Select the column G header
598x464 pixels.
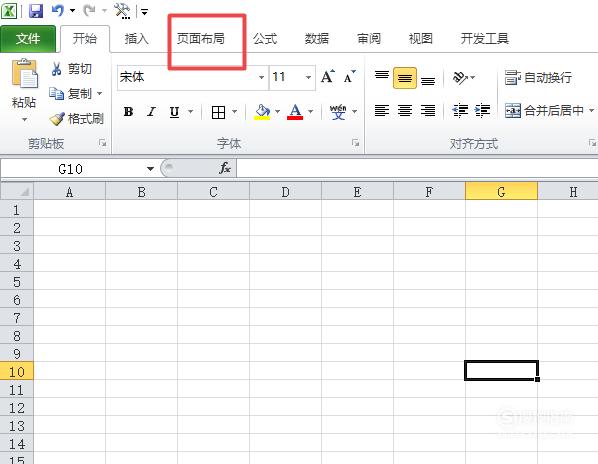(501, 191)
